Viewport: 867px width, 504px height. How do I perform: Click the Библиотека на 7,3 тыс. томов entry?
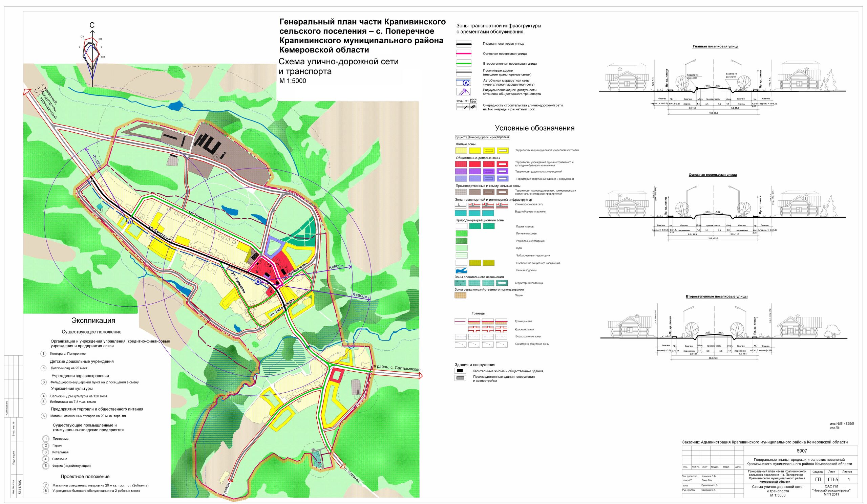pos(73,402)
